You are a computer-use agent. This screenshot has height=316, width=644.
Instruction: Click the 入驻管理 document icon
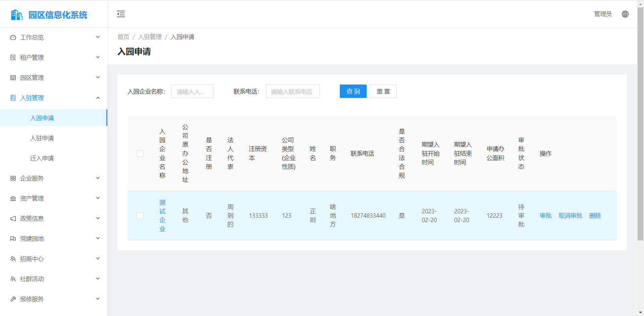pos(13,98)
